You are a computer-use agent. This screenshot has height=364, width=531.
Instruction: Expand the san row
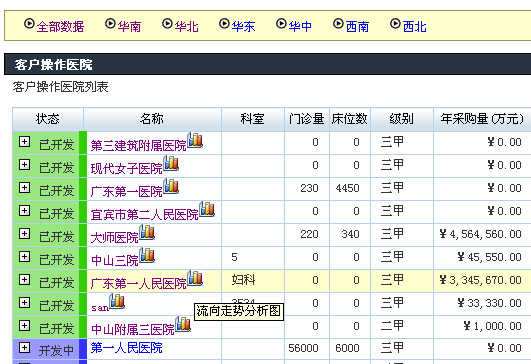[x=24, y=303]
